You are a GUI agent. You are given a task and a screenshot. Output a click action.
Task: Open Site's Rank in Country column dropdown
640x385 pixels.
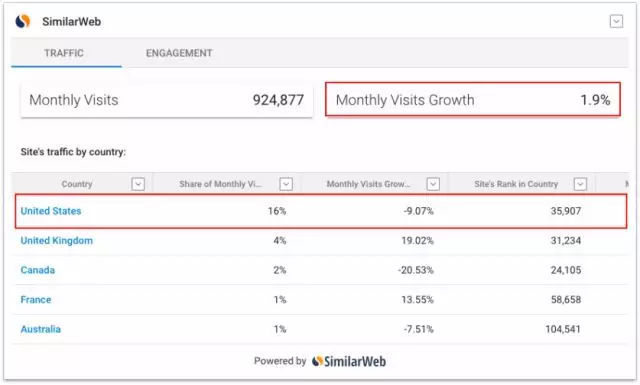pyautogui.click(x=580, y=184)
